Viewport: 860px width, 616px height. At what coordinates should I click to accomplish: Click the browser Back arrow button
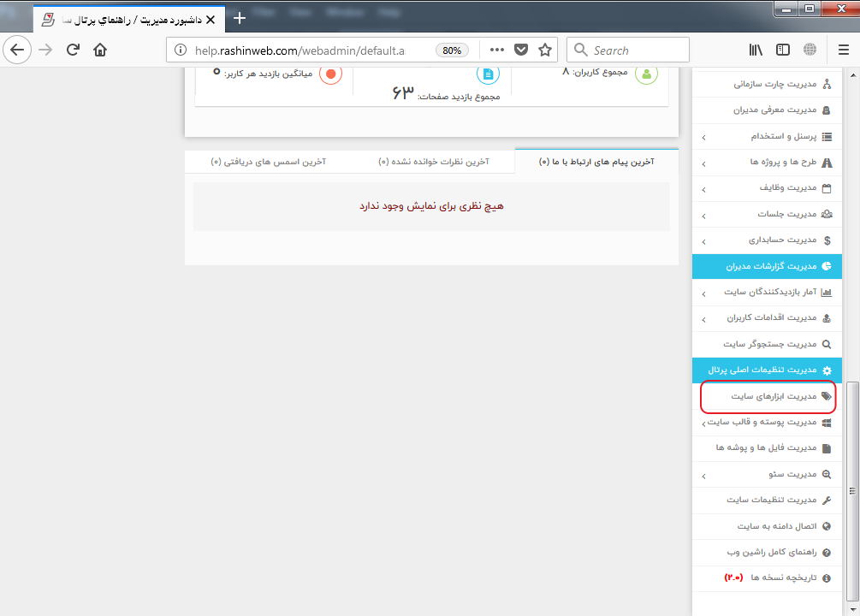(17, 50)
